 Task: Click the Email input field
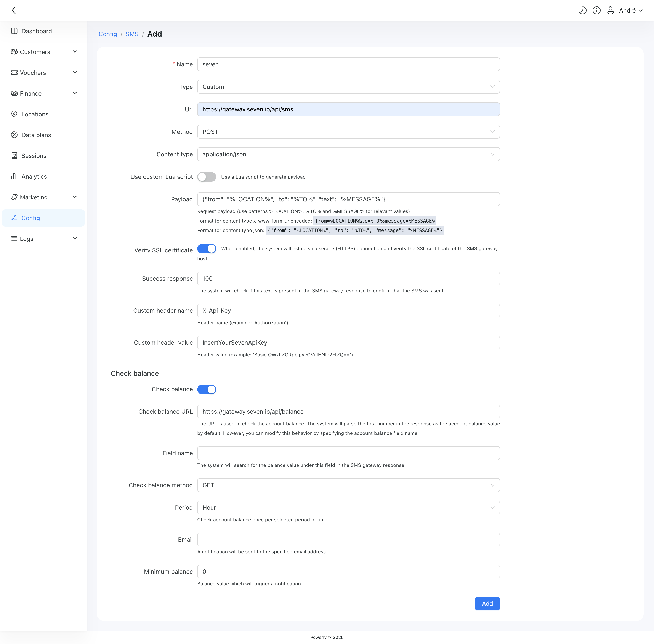(x=348, y=540)
